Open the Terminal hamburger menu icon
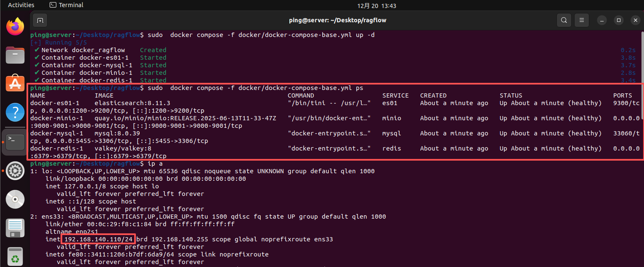This screenshot has height=267, width=644. point(582,20)
